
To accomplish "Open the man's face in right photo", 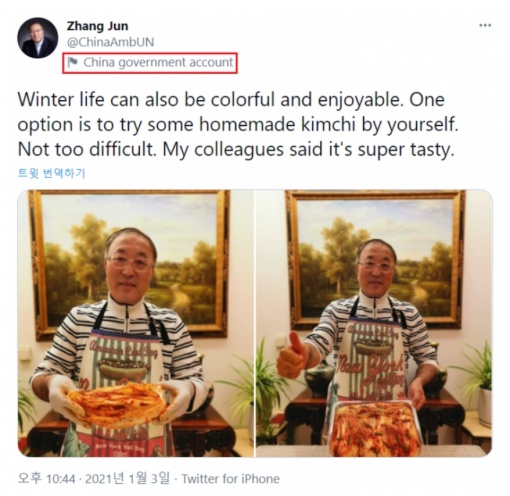I will 376,267.
